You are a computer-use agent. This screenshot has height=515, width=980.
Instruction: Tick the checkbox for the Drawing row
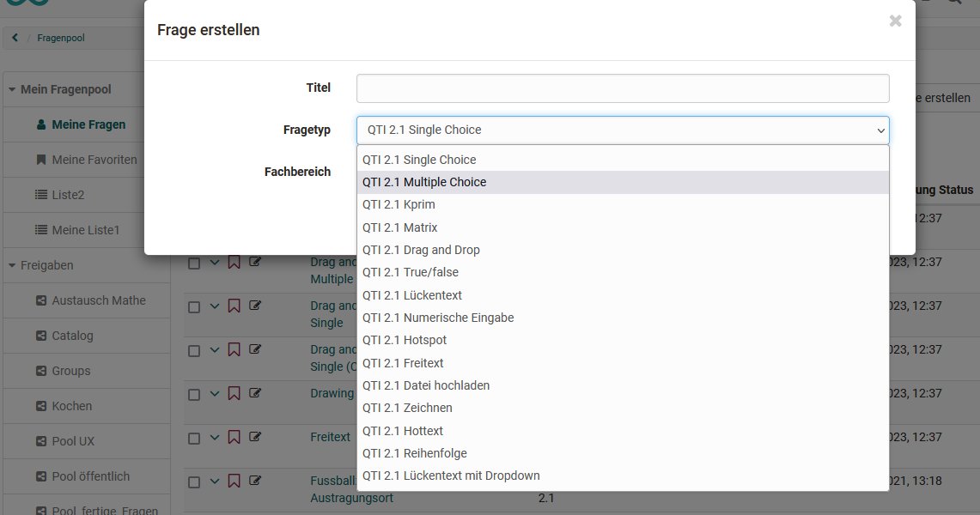pyautogui.click(x=194, y=395)
